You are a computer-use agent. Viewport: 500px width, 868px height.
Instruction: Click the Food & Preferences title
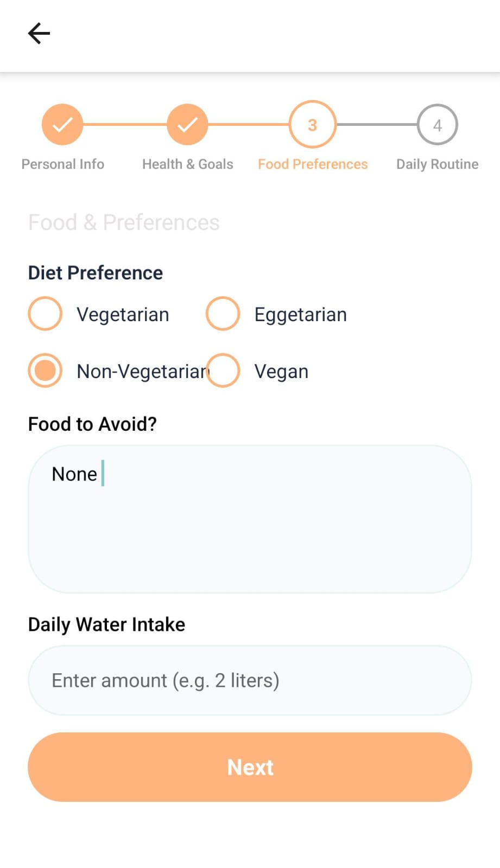coord(124,222)
